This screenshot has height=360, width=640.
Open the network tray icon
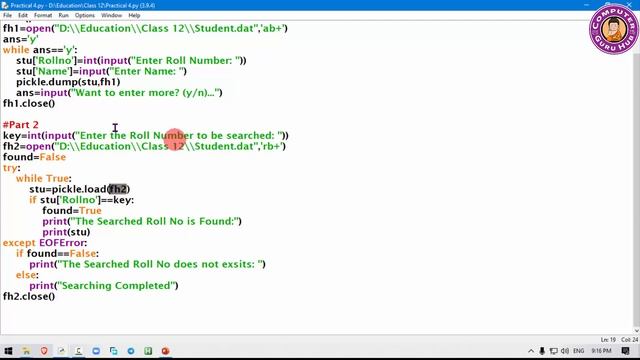tap(553, 351)
